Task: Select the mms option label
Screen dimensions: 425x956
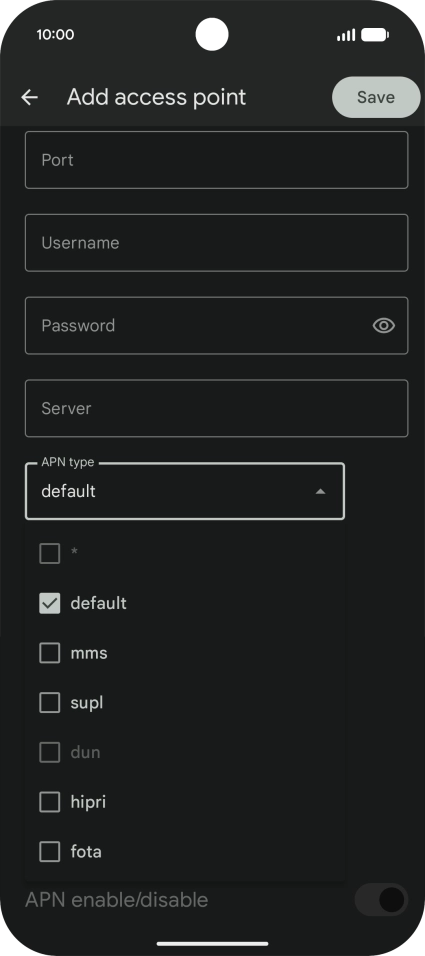Action: (x=89, y=653)
